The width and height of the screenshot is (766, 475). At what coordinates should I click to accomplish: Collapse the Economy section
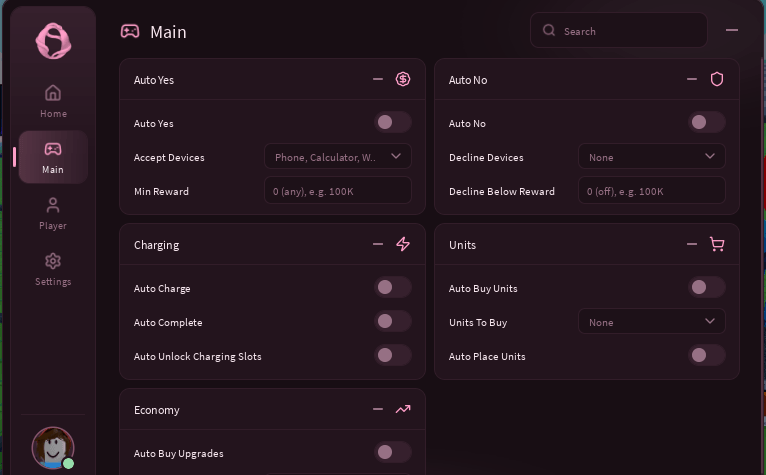378,409
